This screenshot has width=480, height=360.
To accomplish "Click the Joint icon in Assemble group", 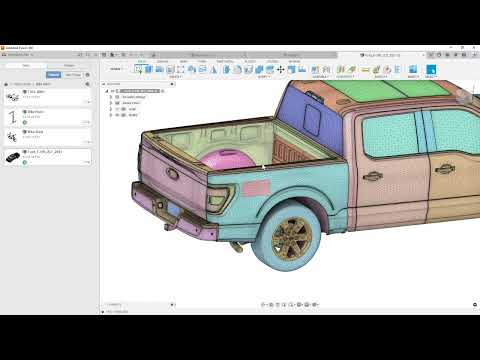I will (326, 69).
